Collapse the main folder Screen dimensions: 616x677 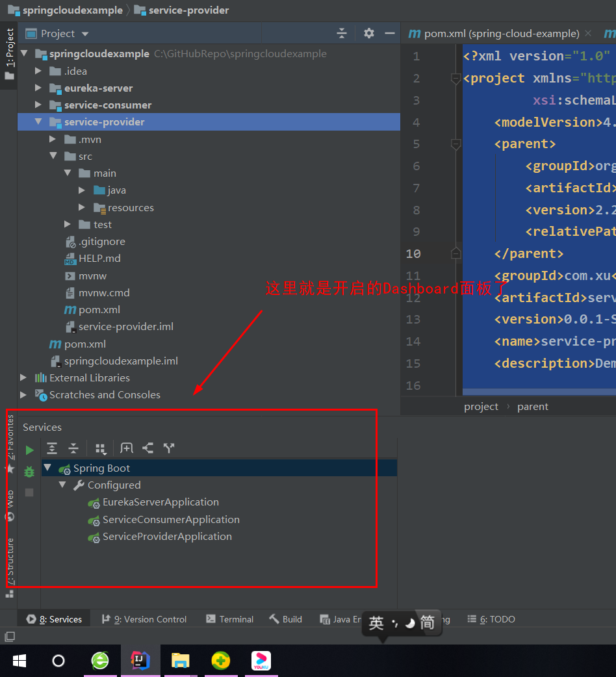point(68,173)
